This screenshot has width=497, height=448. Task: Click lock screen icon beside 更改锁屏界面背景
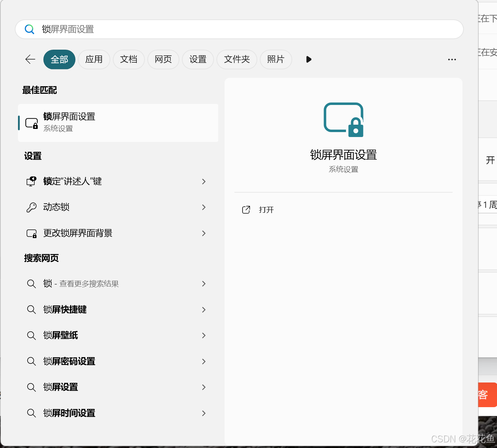click(x=32, y=234)
